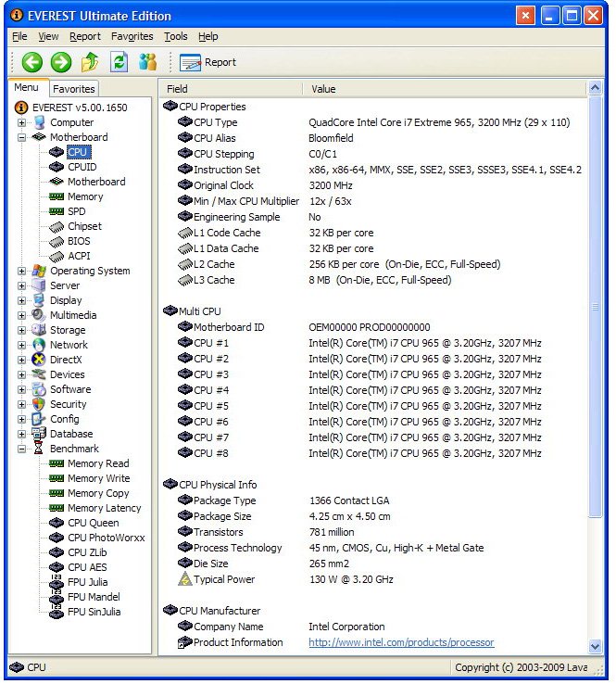Click the Benchmark hourglass icon
The image size is (616, 684).
39,449
